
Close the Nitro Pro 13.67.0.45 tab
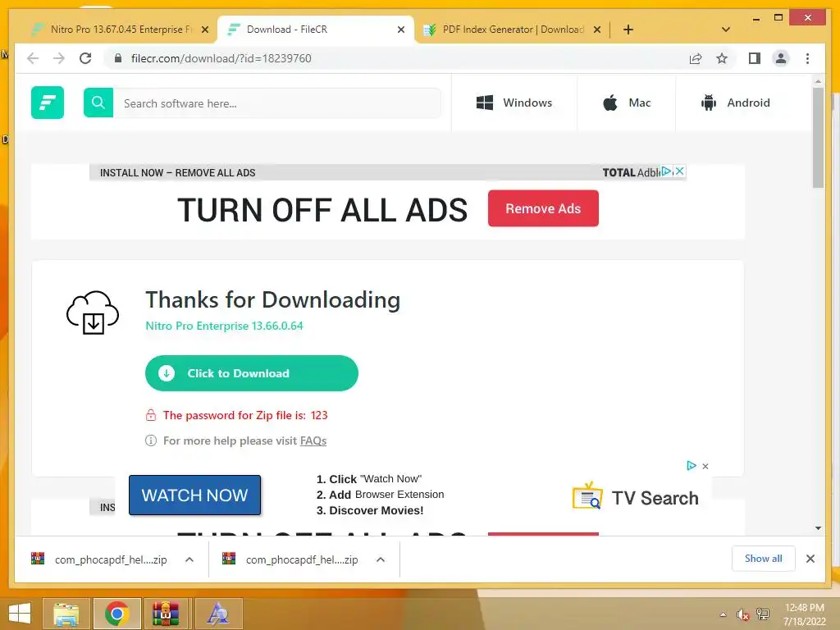tap(204, 30)
